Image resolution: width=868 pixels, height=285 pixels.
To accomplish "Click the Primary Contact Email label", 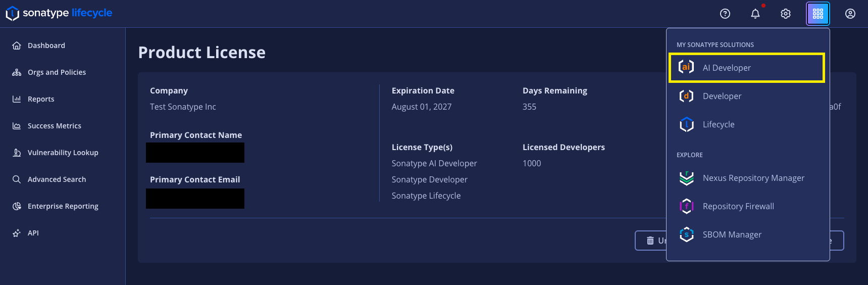I will (195, 179).
